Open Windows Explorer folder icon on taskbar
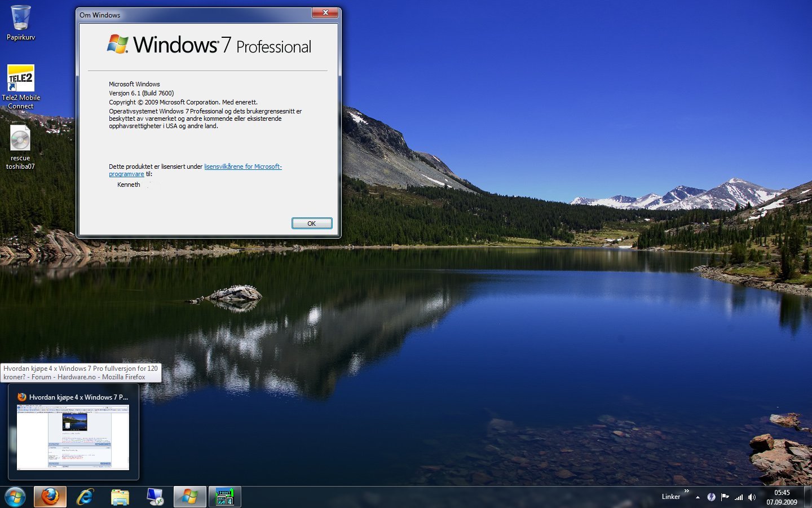 point(120,497)
